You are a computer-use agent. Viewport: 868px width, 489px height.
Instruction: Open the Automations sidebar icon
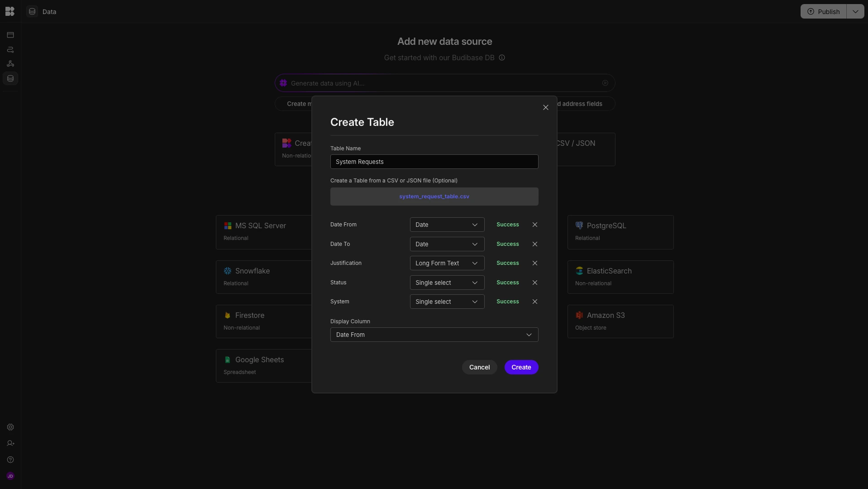[10, 49]
